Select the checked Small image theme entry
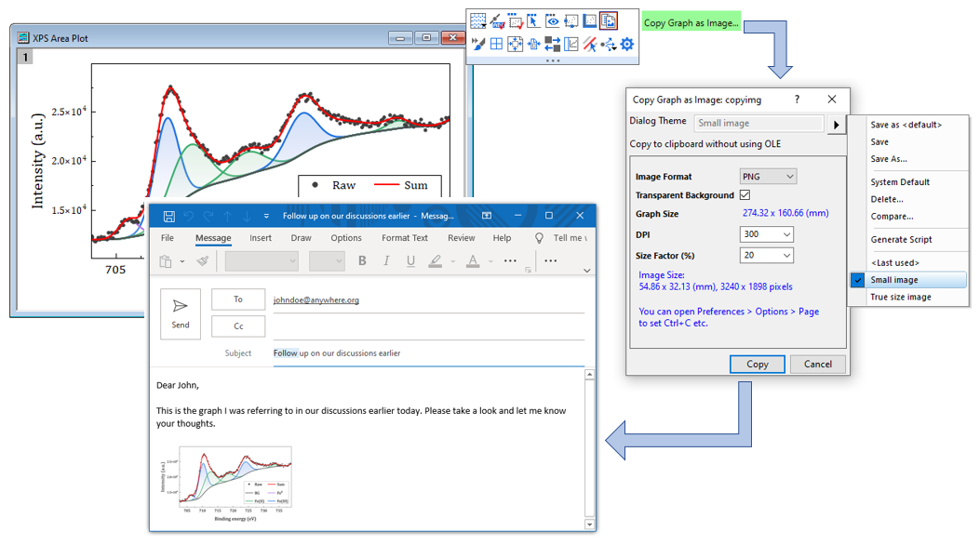 tap(893, 280)
